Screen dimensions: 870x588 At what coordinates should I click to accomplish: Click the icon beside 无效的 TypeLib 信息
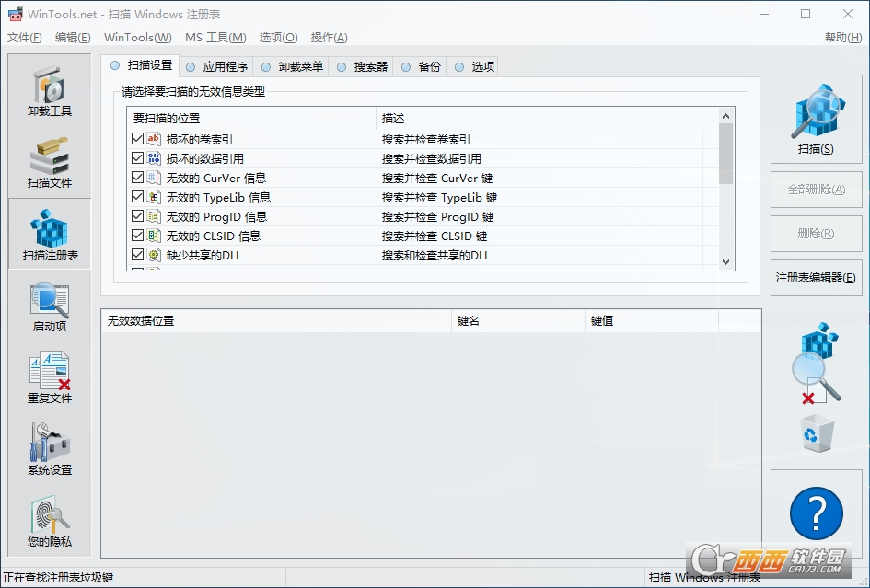(154, 197)
